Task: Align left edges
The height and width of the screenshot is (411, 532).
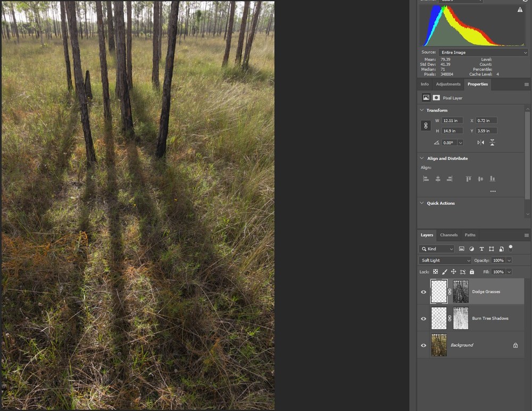Action: [x=426, y=179]
